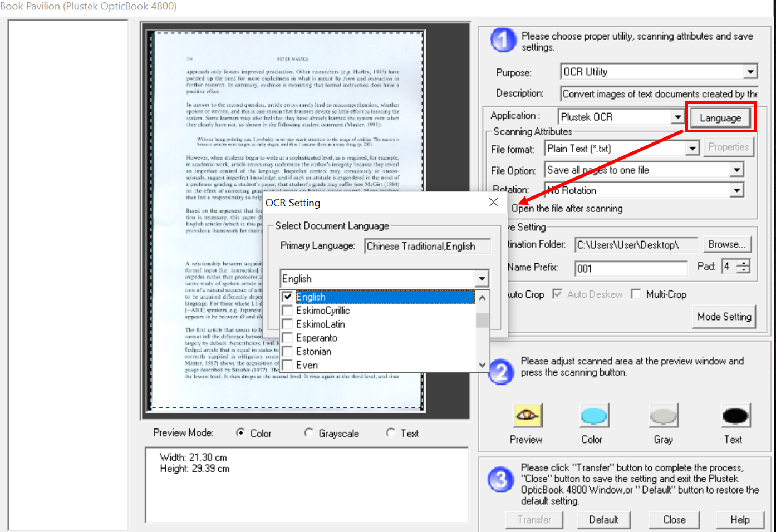Open the File Option dropdown
The height and width of the screenshot is (532, 776).
736,170
